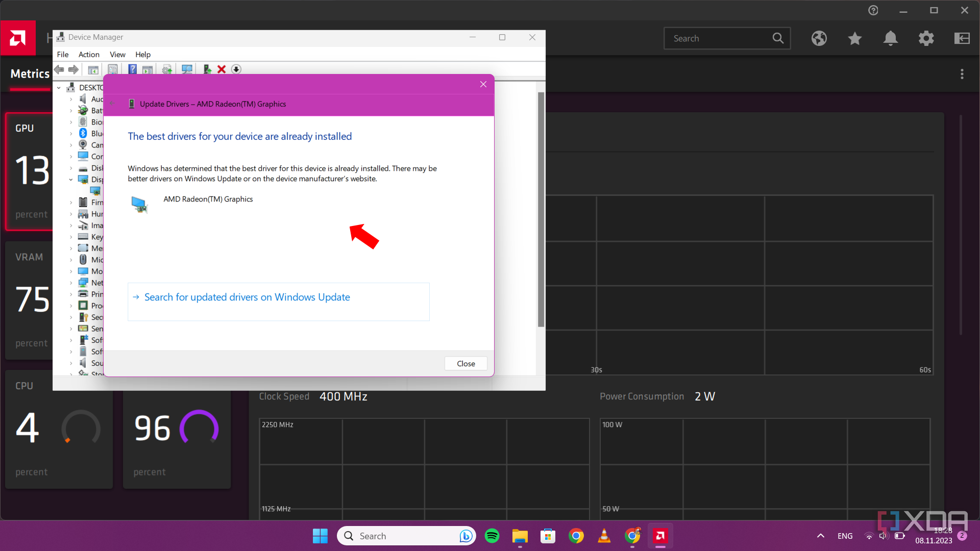This screenshot has height=551, width=980.
Task: Open the File menu in Device Manager
Action: click(x=63, y=55)
